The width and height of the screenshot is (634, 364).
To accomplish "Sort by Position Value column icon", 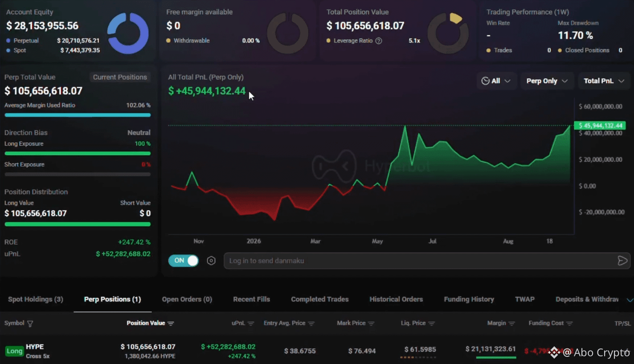I will (x=171, y=324).
